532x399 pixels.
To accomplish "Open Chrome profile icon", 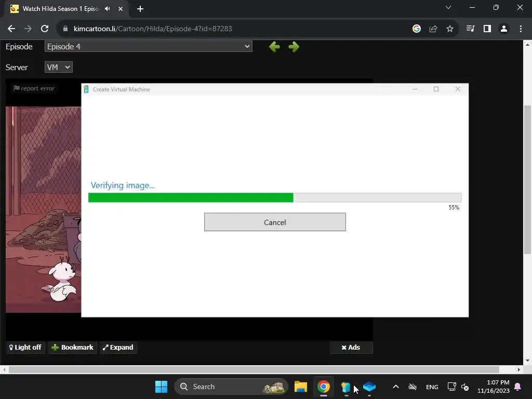I will (x=504, y=29).
